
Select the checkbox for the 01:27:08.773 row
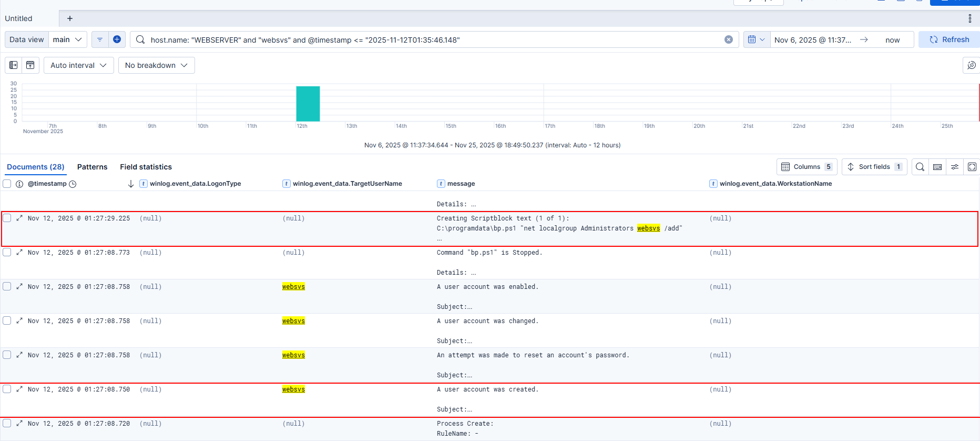[7, 252]
